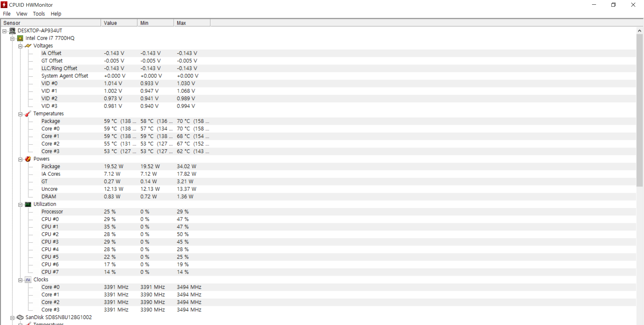Click the vertical scrollbar thumb
This screenshot has height=325, width=644.
[x=640, y=110]
